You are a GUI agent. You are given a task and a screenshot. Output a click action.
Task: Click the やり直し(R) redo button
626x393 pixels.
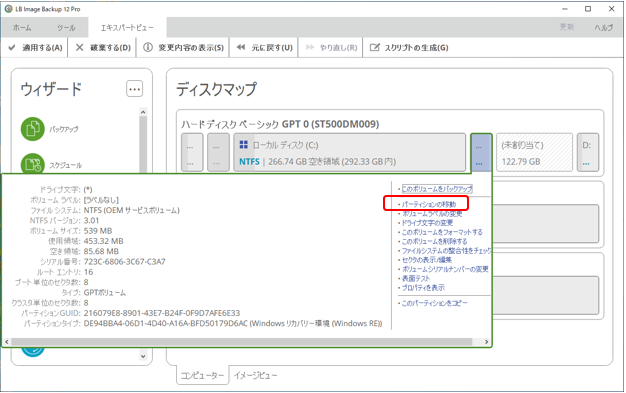(331, 48)
